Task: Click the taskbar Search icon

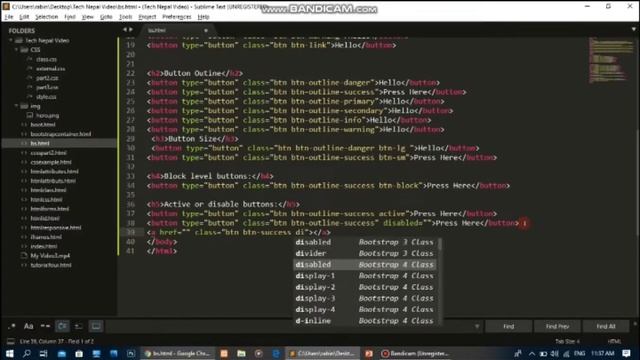Action: click(x=27, y=353)
